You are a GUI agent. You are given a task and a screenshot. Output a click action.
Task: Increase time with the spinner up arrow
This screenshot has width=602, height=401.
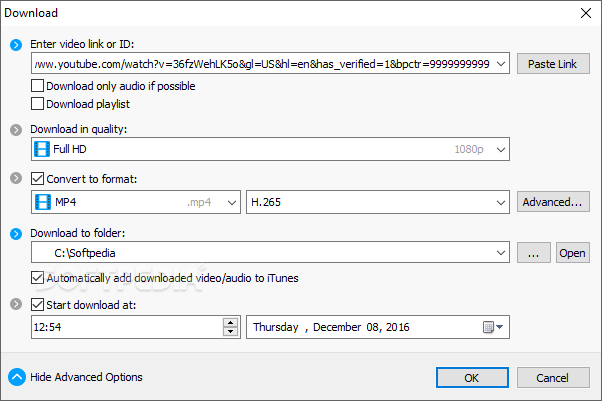click(230, 323)
